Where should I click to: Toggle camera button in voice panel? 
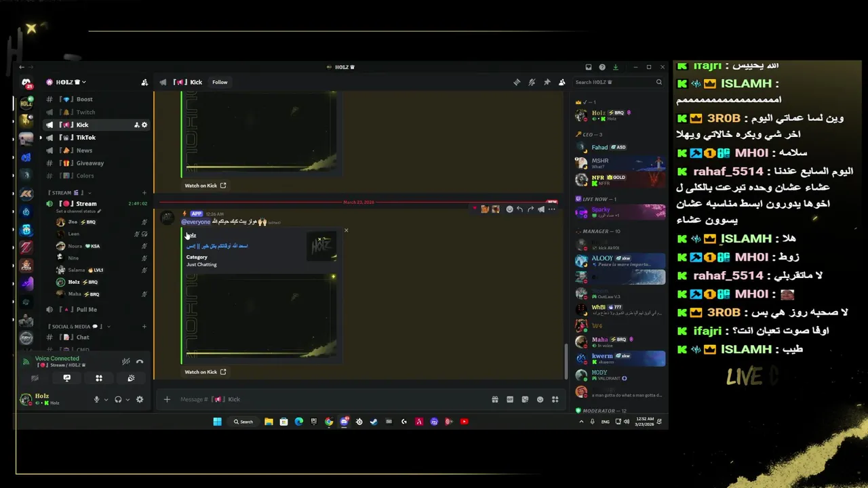point(35,378)
